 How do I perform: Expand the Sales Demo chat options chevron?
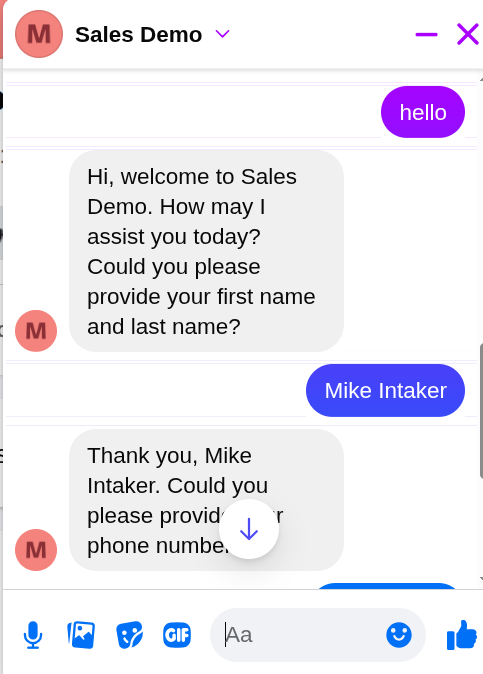click(x=222, y=34)
